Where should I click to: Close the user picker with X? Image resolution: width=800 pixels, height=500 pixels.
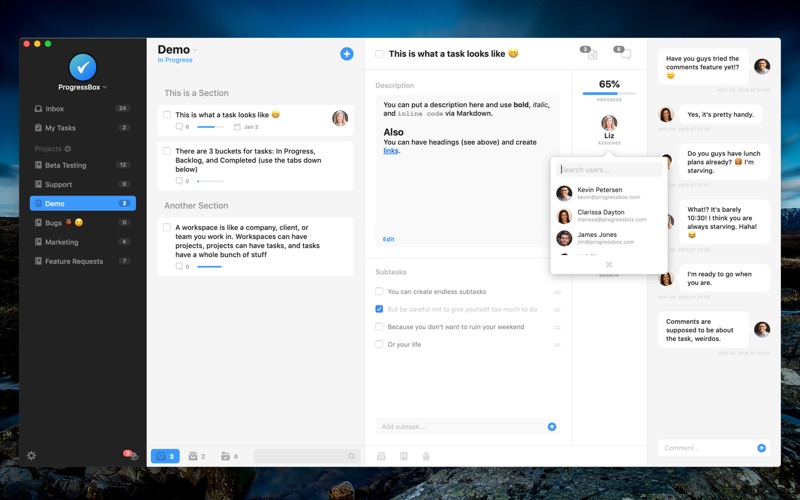point(609,264)
